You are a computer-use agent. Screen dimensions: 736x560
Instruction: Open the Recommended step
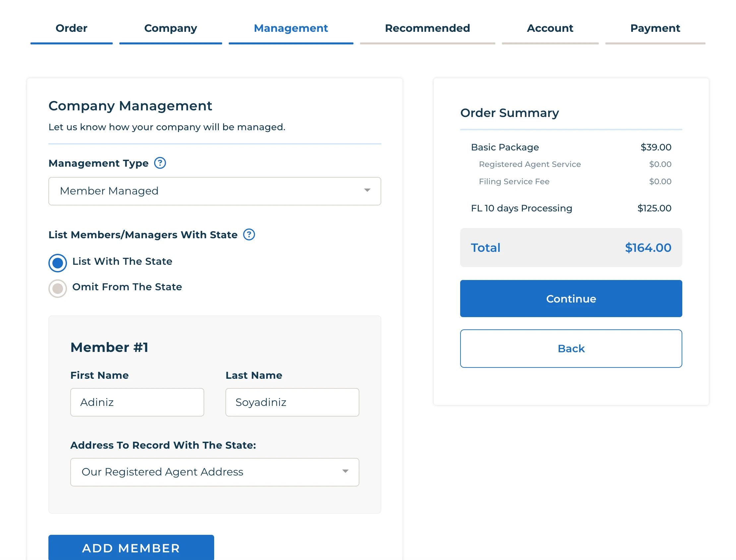[x=427, y=28]
